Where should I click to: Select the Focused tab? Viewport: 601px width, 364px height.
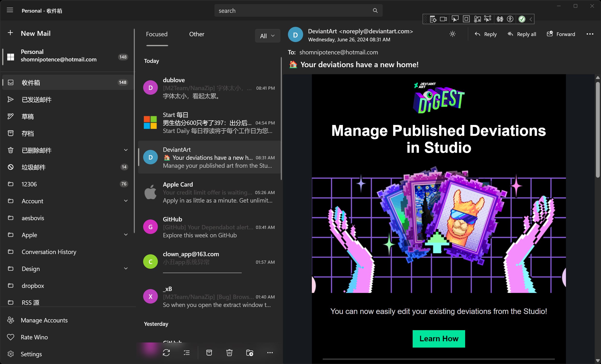pos(157,34)
